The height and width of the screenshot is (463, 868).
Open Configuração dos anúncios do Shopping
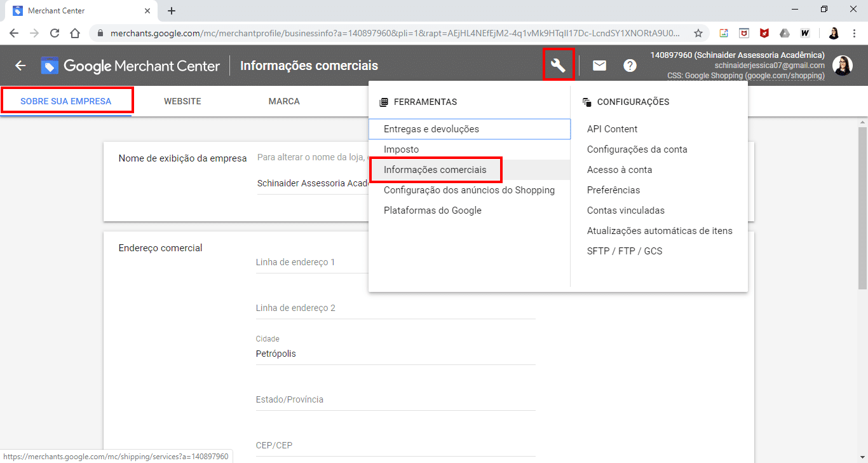click(470, 190)
